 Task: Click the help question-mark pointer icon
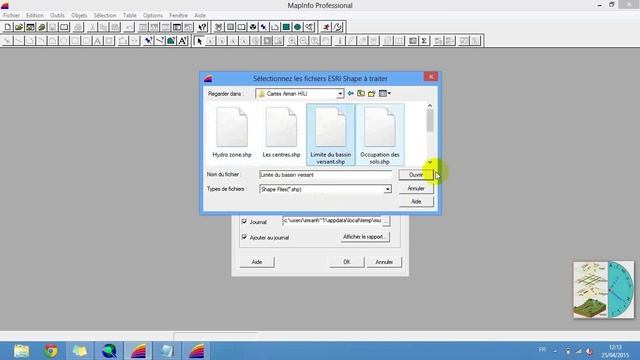(x=202, y=27)
